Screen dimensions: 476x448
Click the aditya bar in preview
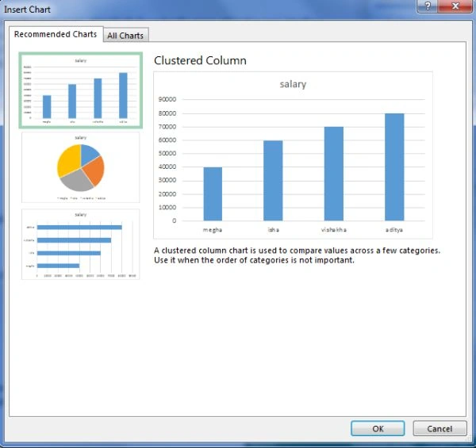(x=394, y=167)
